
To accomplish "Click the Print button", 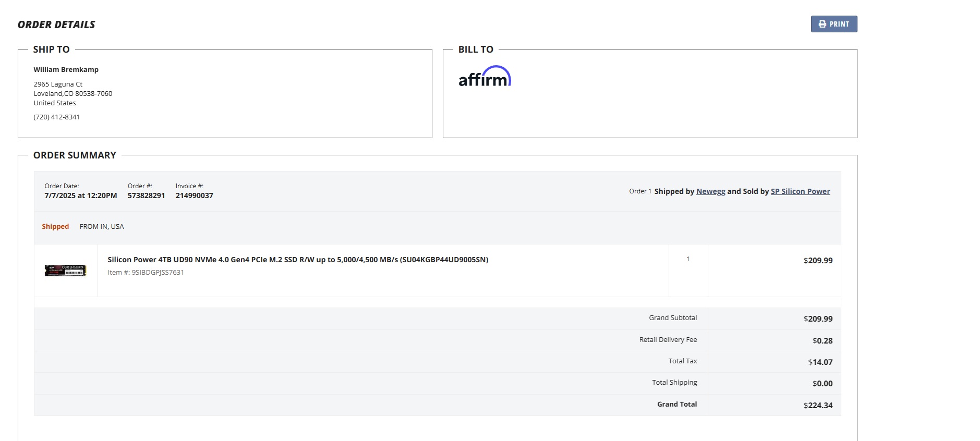I will click(x=833, y=24).
